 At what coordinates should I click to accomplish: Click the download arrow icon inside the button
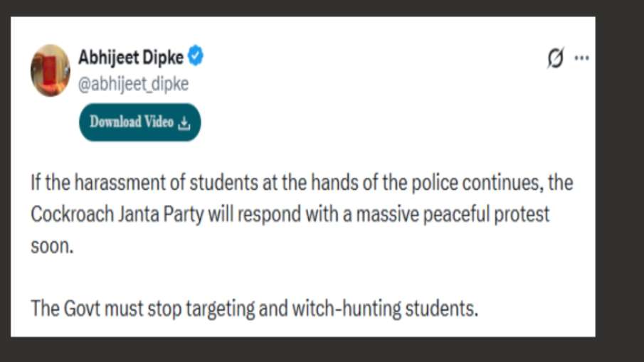click(184, 123)
